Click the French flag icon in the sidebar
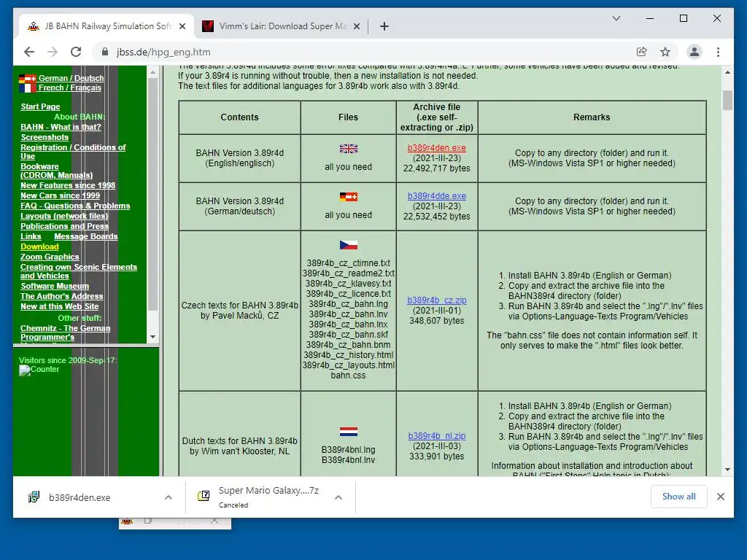Viewport: 747px width, 560px height. click(28, 87)
